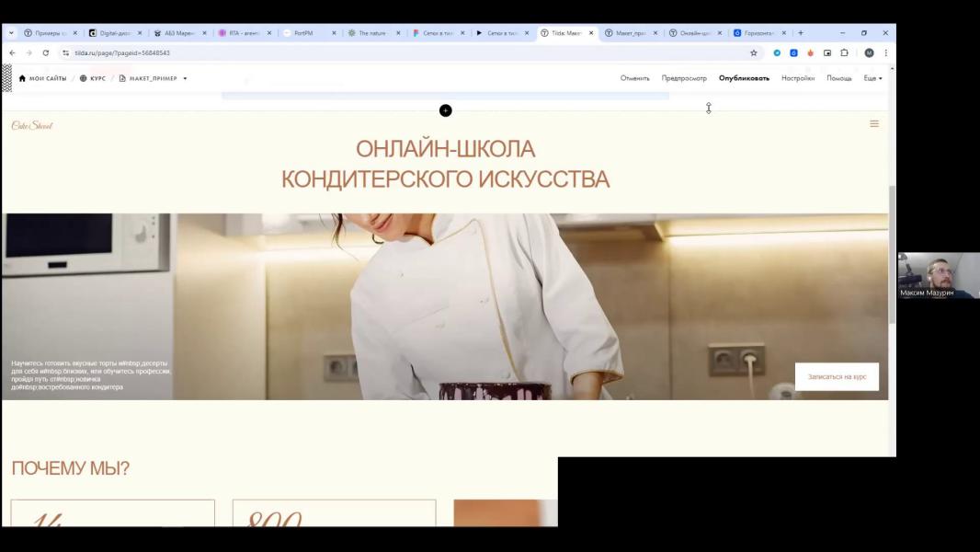Viewport: 980px width, 552px height.
Task: Bookmark this page with the star icon
Action: 754,53
